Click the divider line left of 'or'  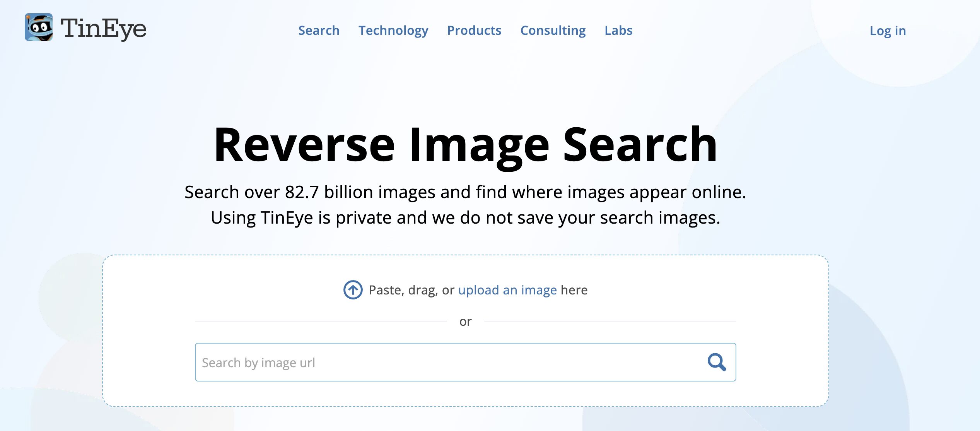321,321
